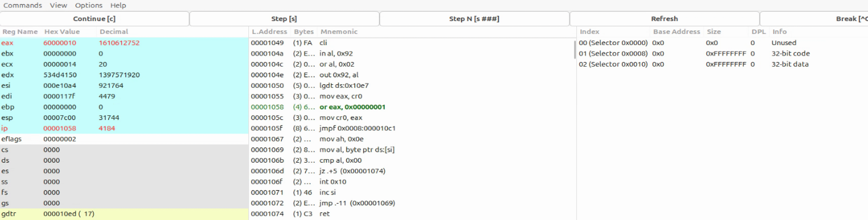This screenshot has width=868, height=220.
Task: Open the View menu
Action: coord(58,5)
